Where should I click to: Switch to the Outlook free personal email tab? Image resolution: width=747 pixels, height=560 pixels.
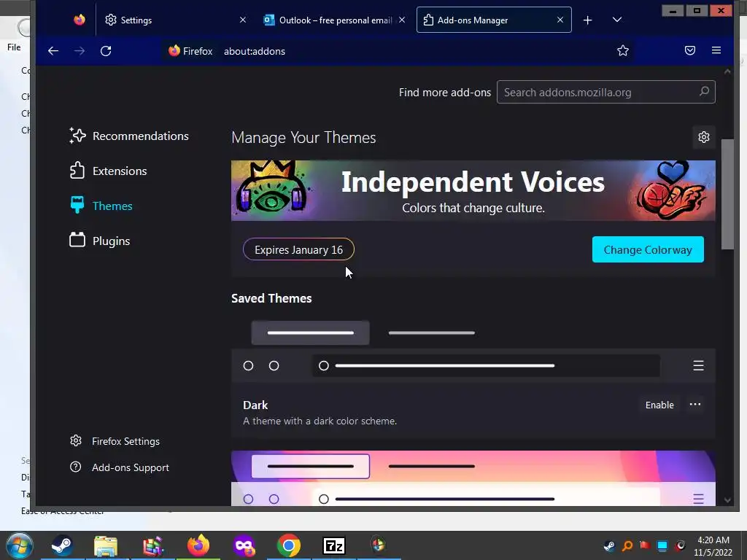(x=334, y=20)
